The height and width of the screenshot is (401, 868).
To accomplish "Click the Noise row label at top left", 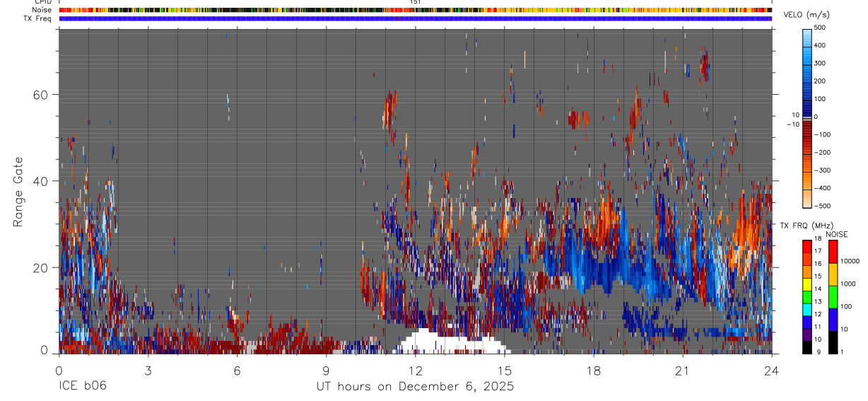I will point(42,10).
